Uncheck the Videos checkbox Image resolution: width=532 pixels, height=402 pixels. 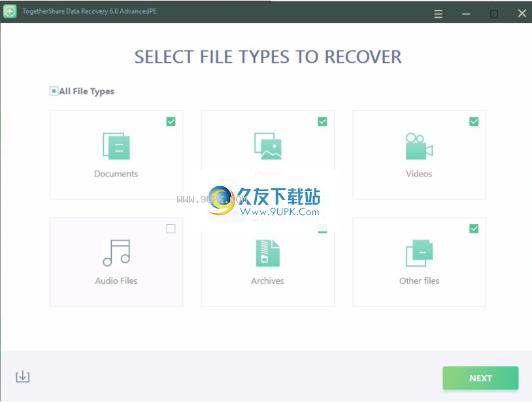(474, 122)
